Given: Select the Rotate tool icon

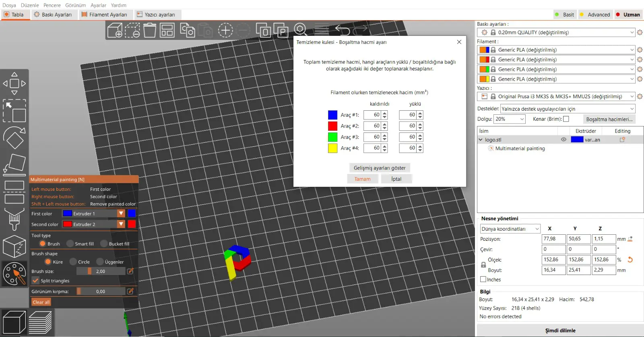Looking at the screenshot, I should click(x=14, y=138).
